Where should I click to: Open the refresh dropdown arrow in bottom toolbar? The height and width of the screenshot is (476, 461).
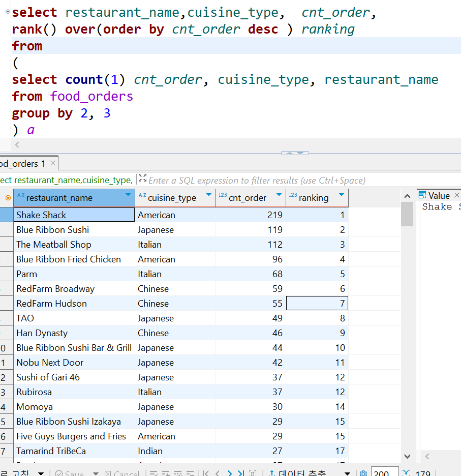click(41, 473)
